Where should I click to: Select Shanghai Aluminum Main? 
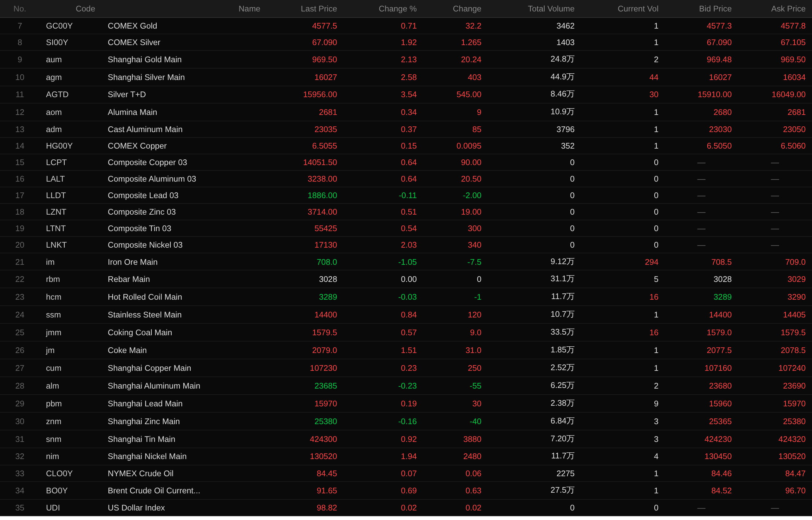coord(154,386)
